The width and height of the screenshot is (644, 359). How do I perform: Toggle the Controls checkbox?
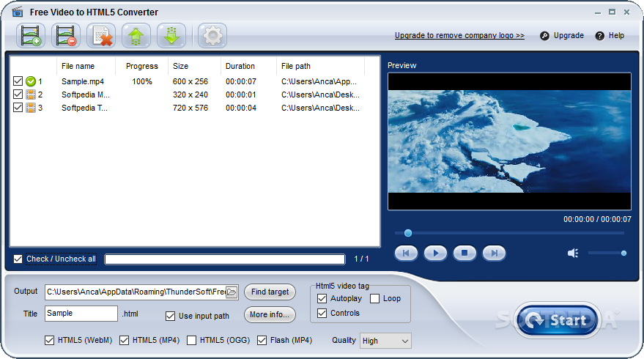322,313
